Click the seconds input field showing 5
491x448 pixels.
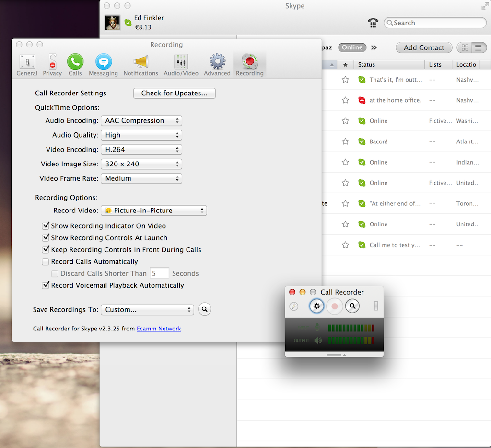tap(159, 273)
